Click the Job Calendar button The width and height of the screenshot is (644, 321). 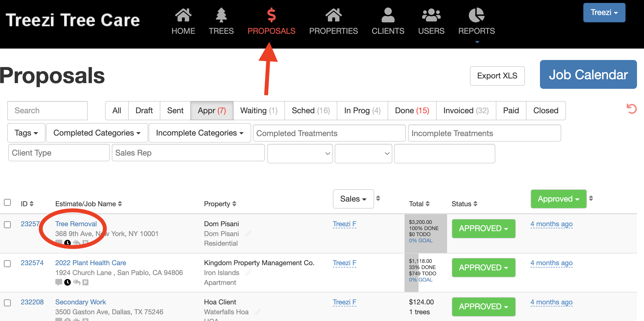588,75
